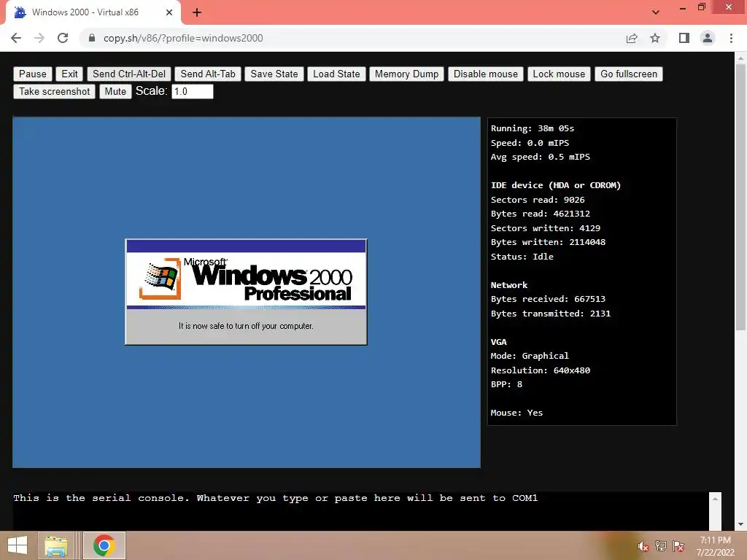Screen dimensions: 747x560
Task: Click the URL copy.sh/v86/?profile=windows2000
Action: coord(183,38)
